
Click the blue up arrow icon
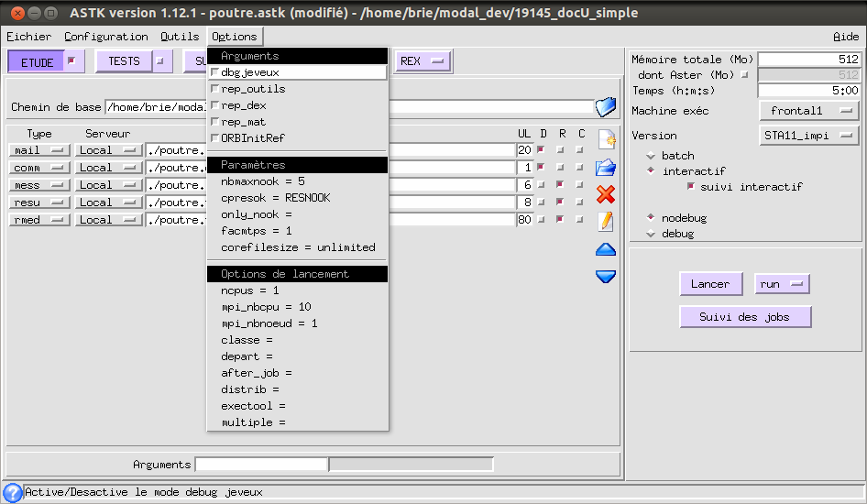coord(606,249)
